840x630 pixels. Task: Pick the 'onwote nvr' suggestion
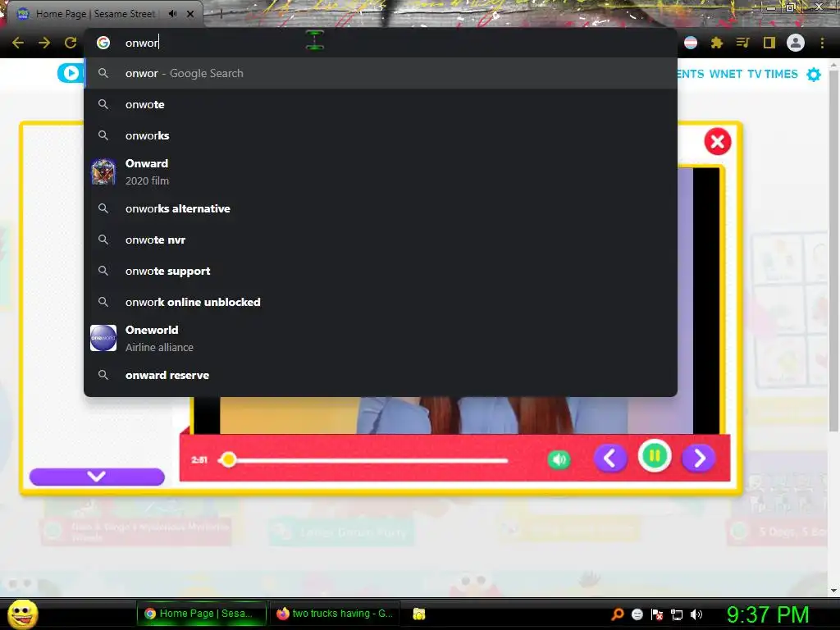tap(381, 240)
